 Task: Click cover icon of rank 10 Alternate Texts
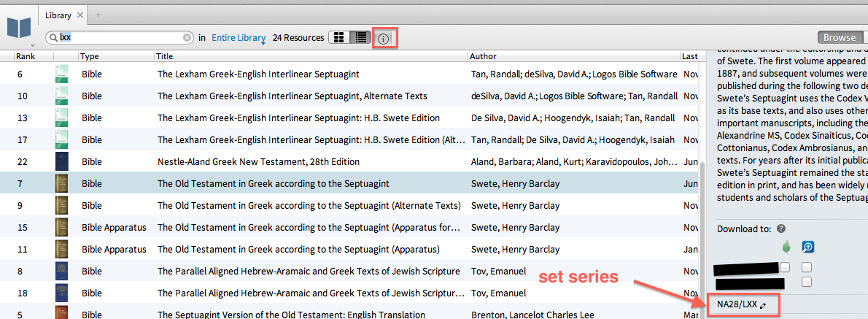coord(61,96)
